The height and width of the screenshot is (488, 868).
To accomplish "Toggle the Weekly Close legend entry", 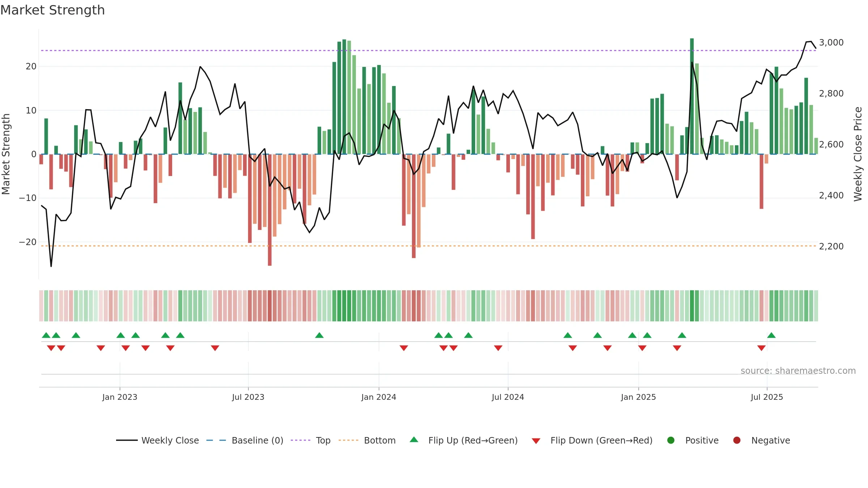I will click(x=157, y=440).
